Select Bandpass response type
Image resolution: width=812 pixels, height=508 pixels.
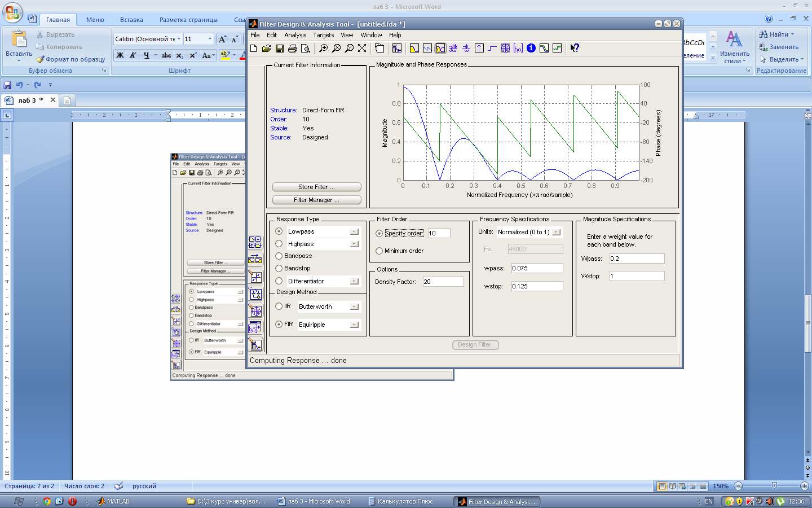click(x=279, y=256)
